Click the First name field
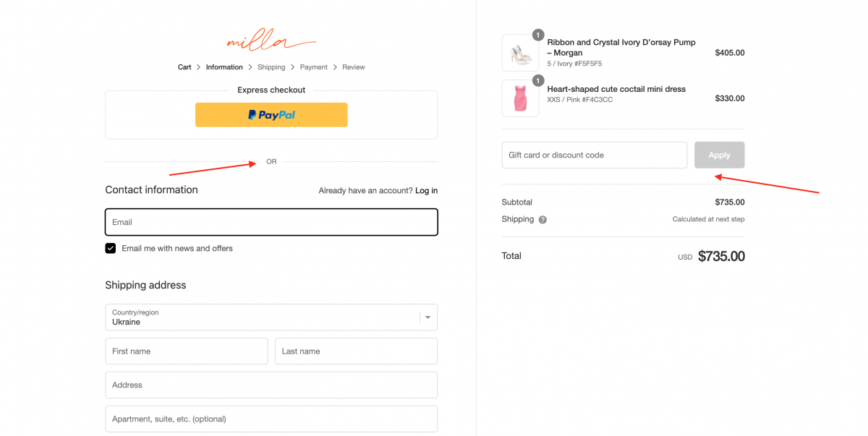This screenshot has height=436, width=868. pyautogui.click(x=187, y=351)
